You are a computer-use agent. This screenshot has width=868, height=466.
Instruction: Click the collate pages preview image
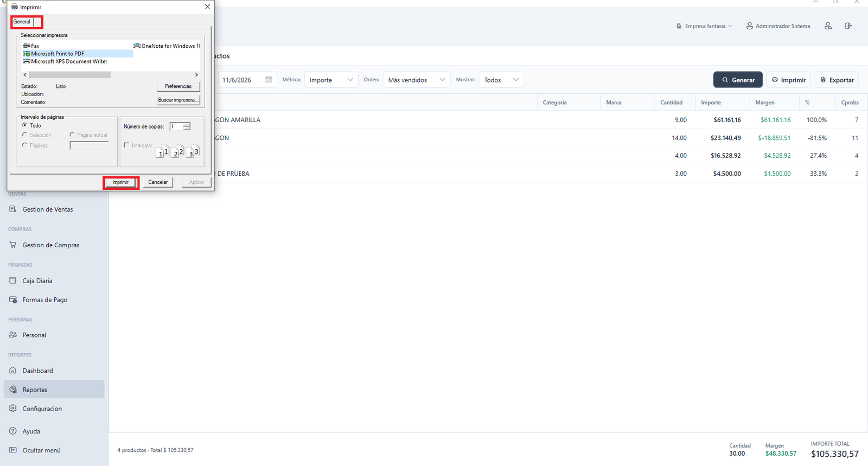pyautogui.click(x=178, y=152)
